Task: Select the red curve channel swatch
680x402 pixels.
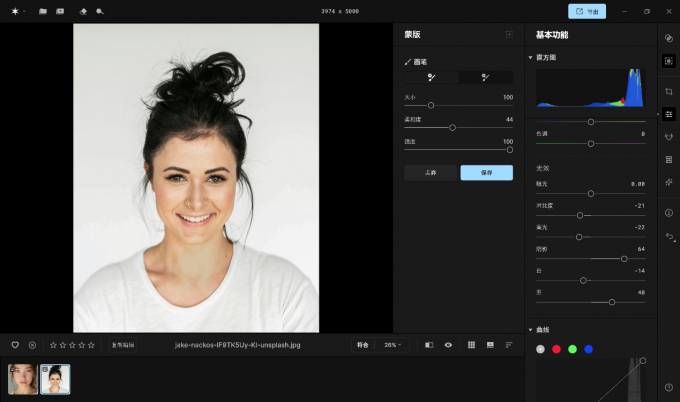Action: [556, 349]
